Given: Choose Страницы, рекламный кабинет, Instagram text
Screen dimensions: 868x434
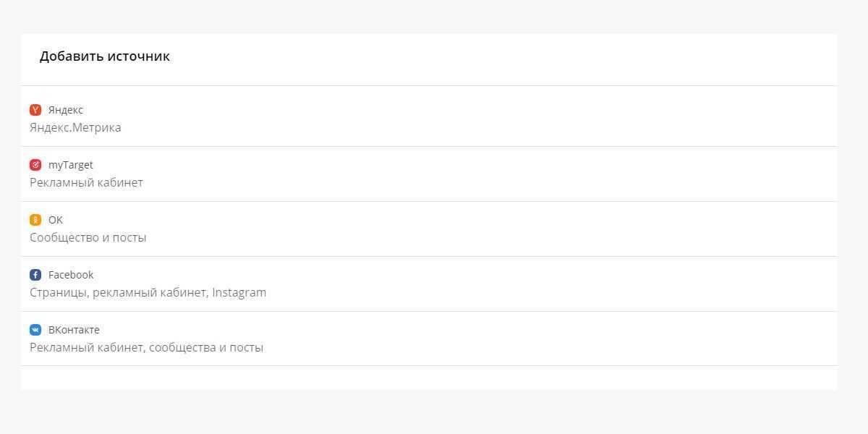Looking at the screenshot, I should (148, 293).
